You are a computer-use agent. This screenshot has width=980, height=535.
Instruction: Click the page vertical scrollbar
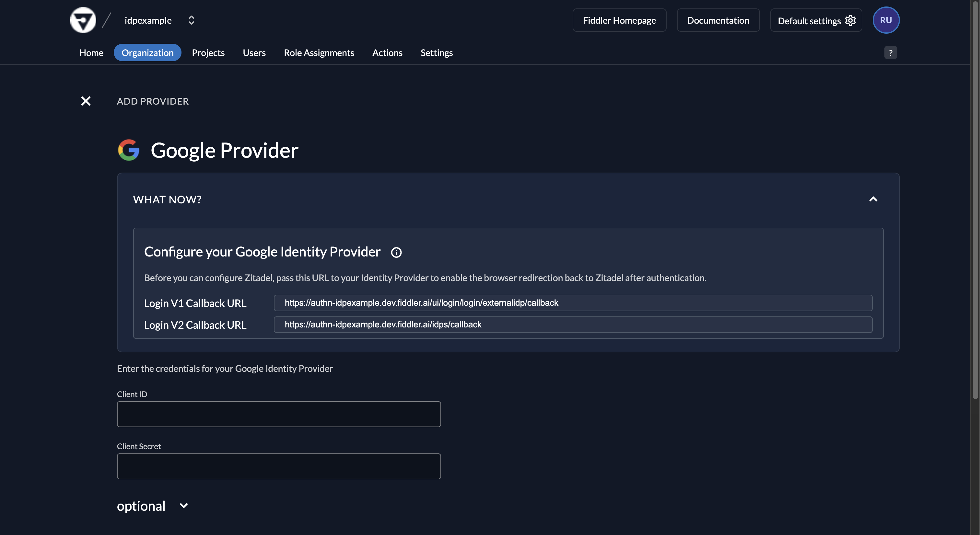[975, 199]
